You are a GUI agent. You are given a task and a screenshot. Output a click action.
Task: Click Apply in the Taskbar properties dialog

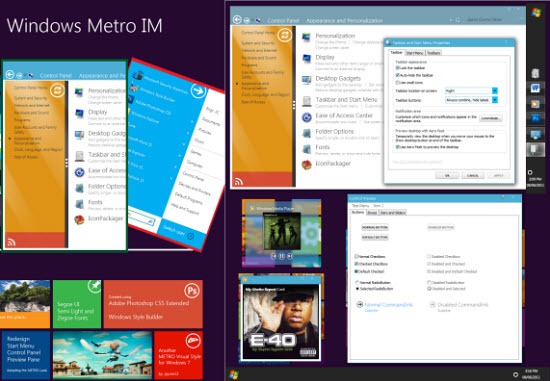[x=498, y=175]
